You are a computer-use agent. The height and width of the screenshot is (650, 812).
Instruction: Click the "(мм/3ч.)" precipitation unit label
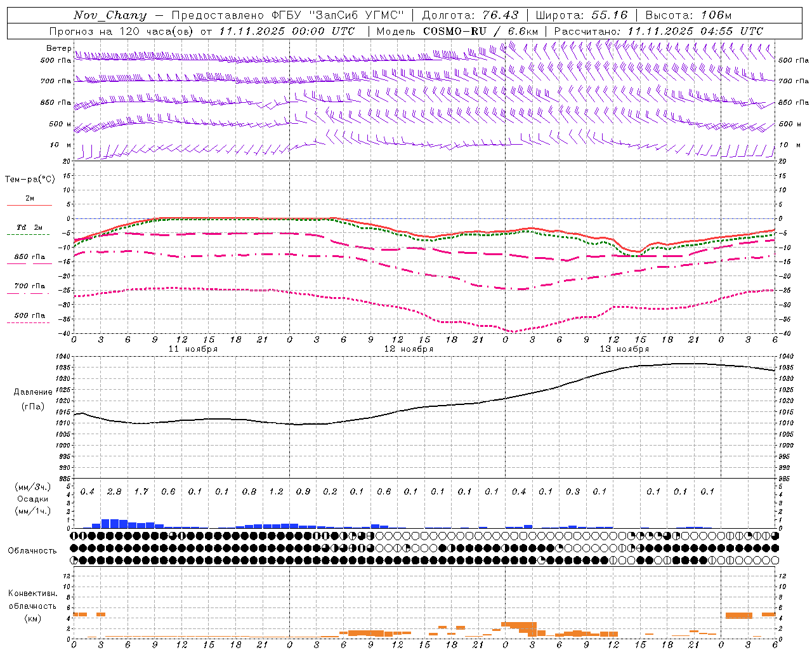click(x=32, y=487)
